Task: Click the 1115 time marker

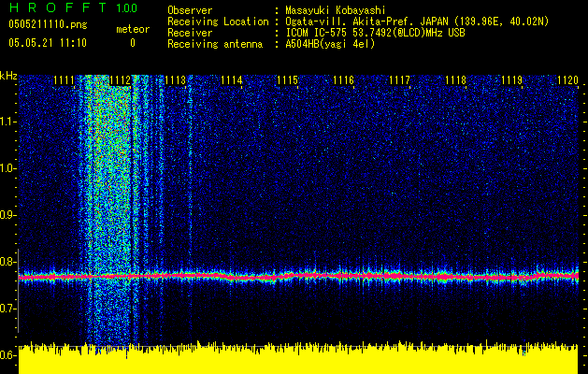Action: [288, 80]
